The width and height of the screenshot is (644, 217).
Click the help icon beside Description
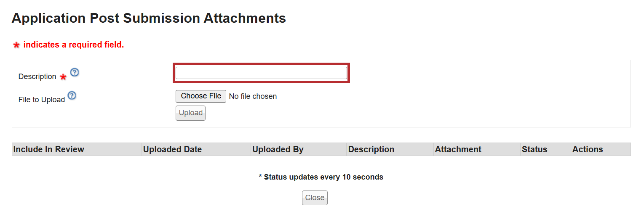pyautogui.click(x=75, y=72)
